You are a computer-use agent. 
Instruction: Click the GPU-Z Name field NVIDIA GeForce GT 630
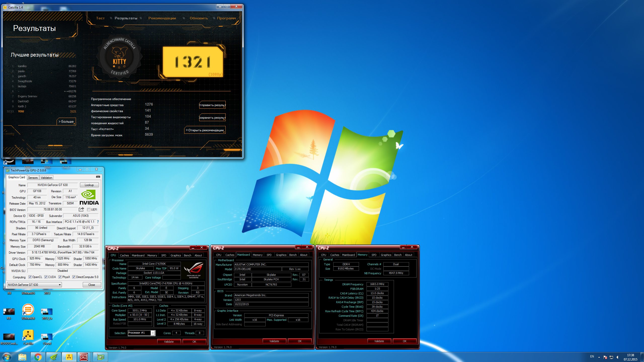[x=53, y=185]
